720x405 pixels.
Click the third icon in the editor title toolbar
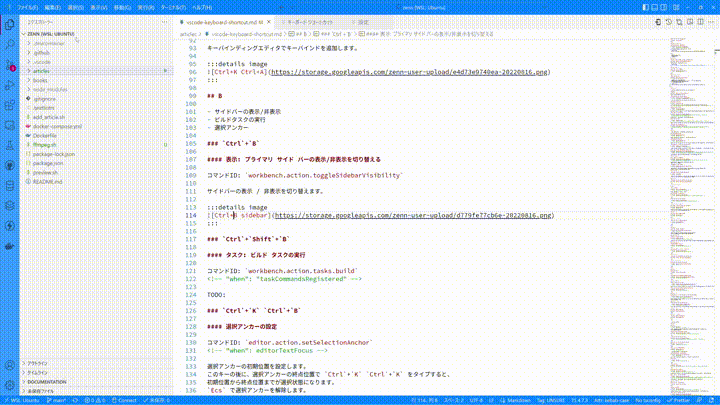(x=679, y=22)
